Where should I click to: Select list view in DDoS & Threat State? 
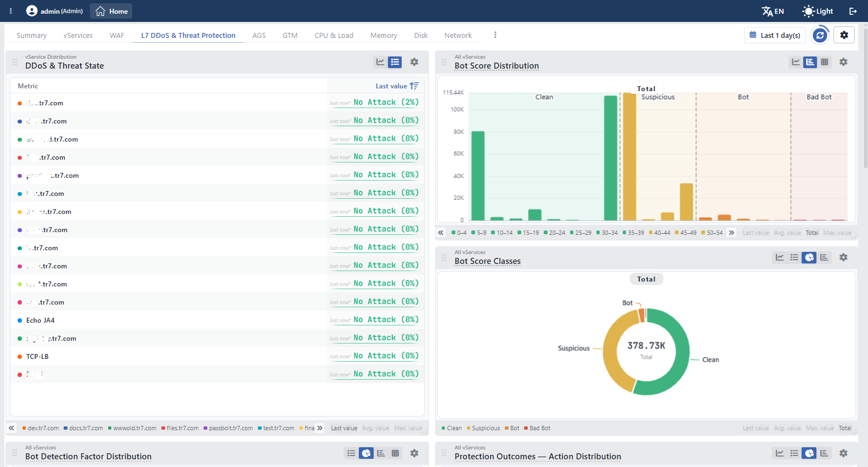click(x=394, y=62)
